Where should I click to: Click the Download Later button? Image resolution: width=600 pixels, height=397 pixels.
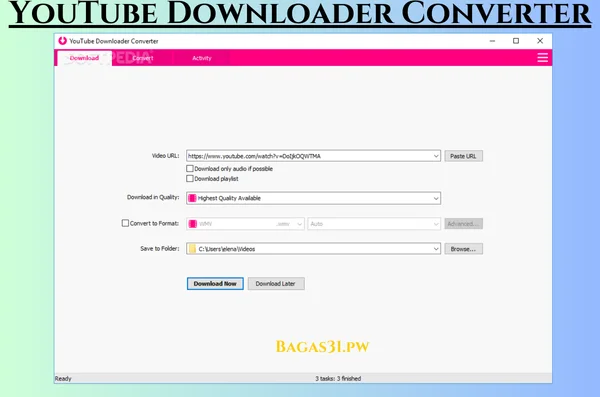pos(276,284)
